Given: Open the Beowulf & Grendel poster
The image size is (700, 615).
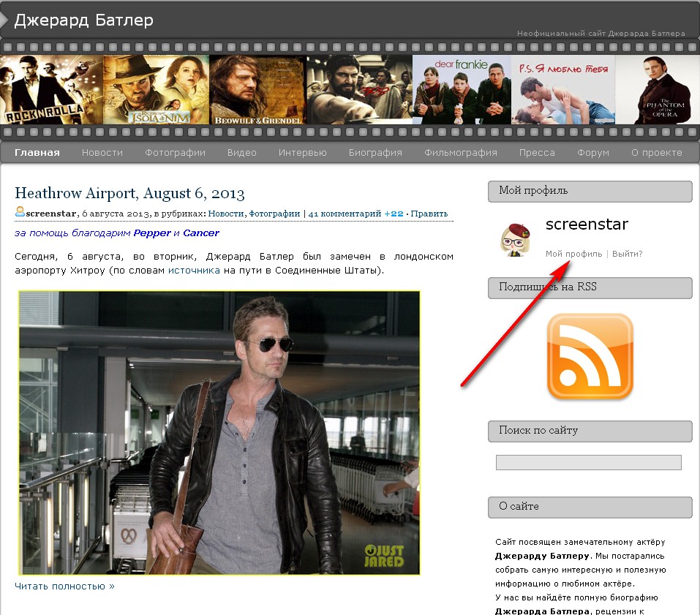Looking at the screenshot, I should tap(257, 90).
